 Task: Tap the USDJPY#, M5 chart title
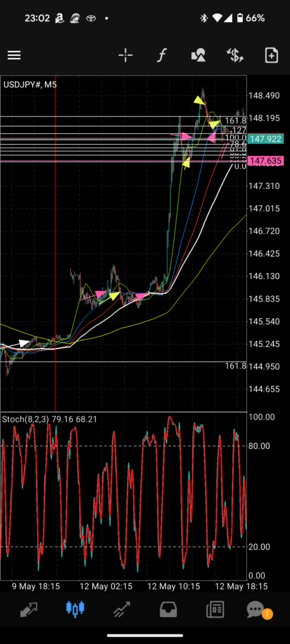(x=30, y=85)
